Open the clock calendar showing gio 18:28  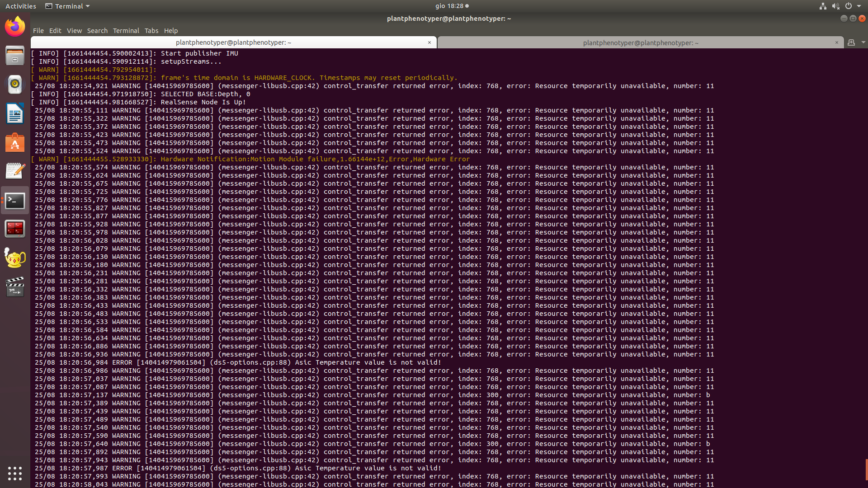(451, 6)
